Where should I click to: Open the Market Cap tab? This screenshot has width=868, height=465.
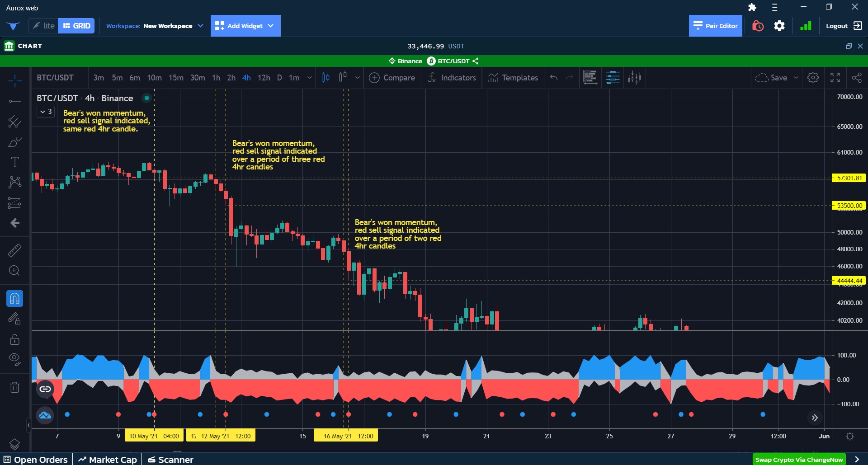(x=107, y=459)
